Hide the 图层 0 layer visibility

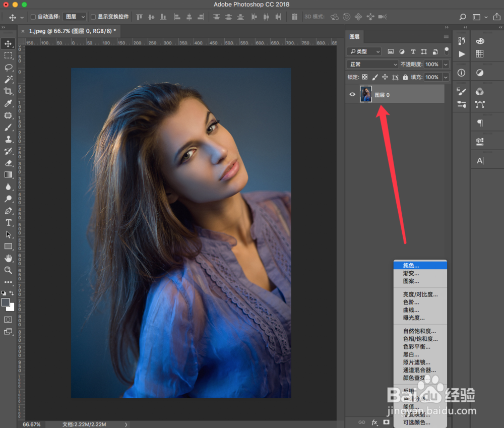point(352,94)
